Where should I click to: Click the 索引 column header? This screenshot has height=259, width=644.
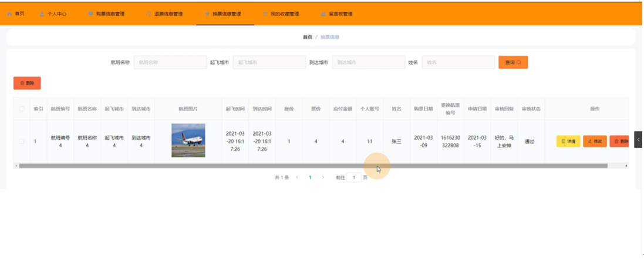click(38, 109)
